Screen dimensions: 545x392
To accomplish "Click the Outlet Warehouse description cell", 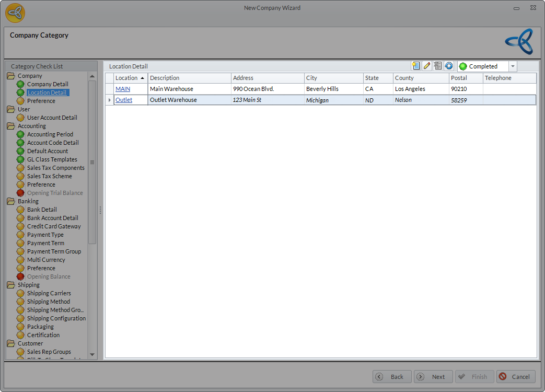I will pos(190,100).
